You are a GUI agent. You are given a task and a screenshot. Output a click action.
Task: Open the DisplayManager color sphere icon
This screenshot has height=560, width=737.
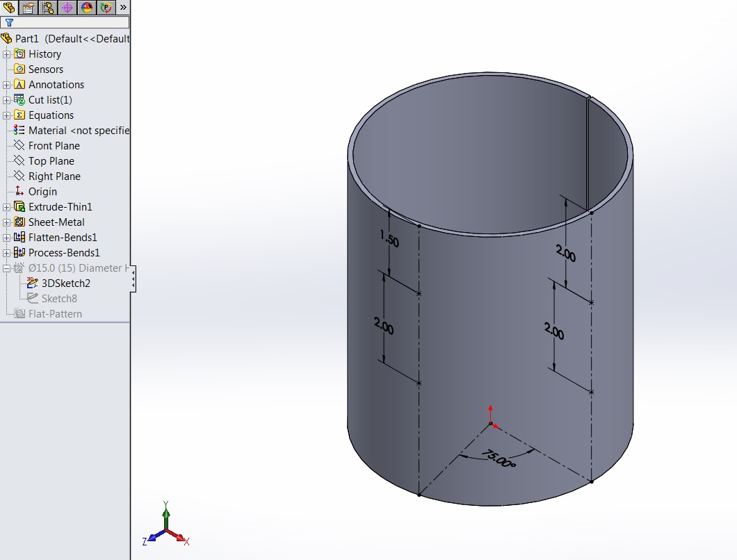(87, 8)
